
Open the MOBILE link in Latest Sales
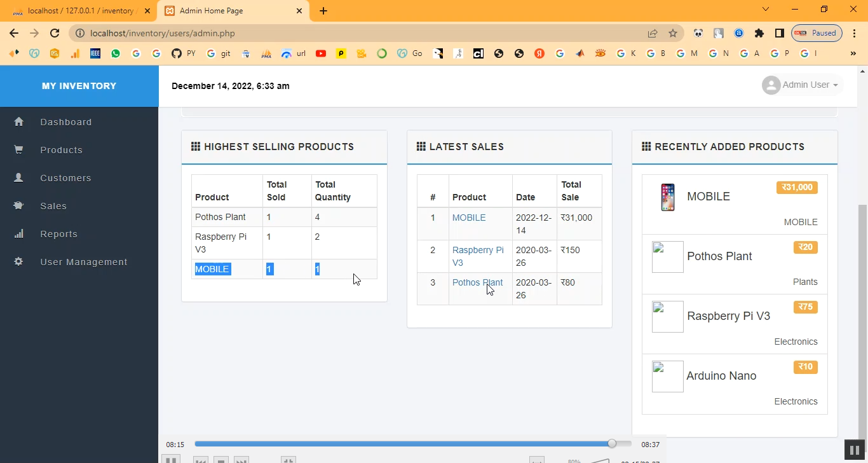469,218
